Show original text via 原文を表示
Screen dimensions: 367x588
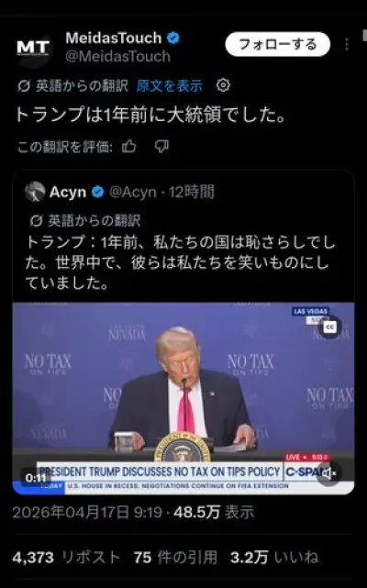(169, 86)
